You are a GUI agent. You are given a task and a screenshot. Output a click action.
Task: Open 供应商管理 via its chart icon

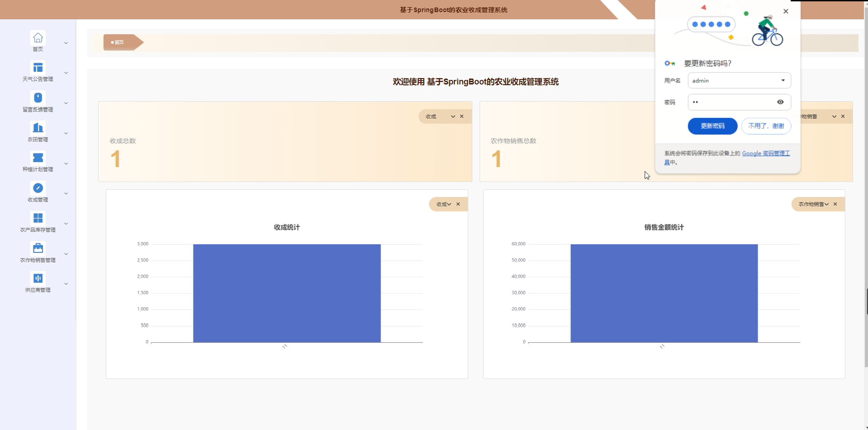click(x=38, y=278)
